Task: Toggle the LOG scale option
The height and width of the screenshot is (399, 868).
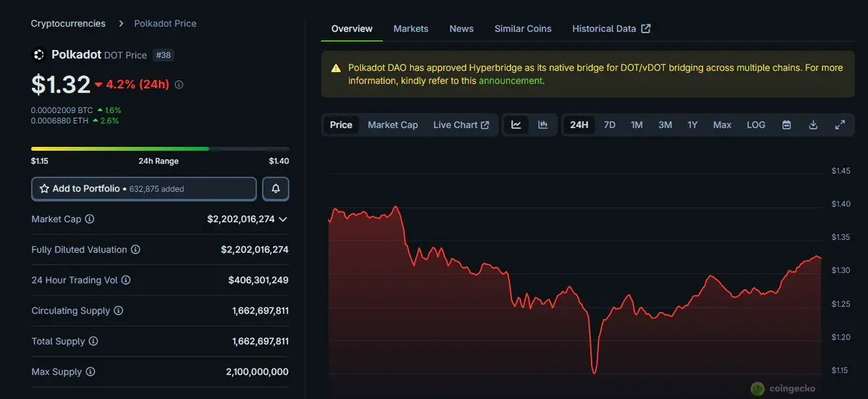Action: (756, 125)
